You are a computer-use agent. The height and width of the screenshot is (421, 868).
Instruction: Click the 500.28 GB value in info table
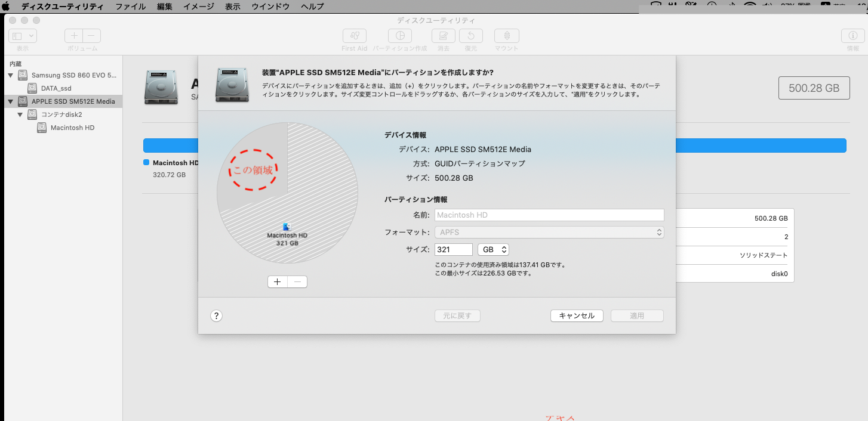pyautogui.click(x=771, y=218)
